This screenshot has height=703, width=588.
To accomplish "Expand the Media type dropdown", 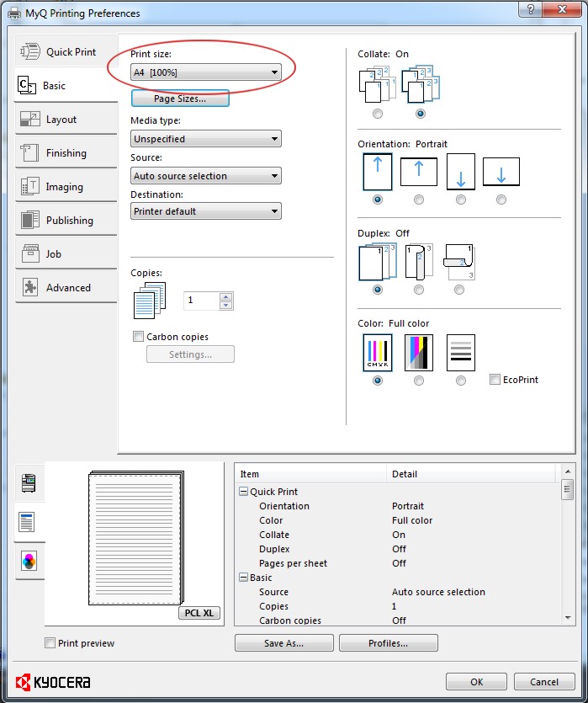I will [x=206, y=139].
